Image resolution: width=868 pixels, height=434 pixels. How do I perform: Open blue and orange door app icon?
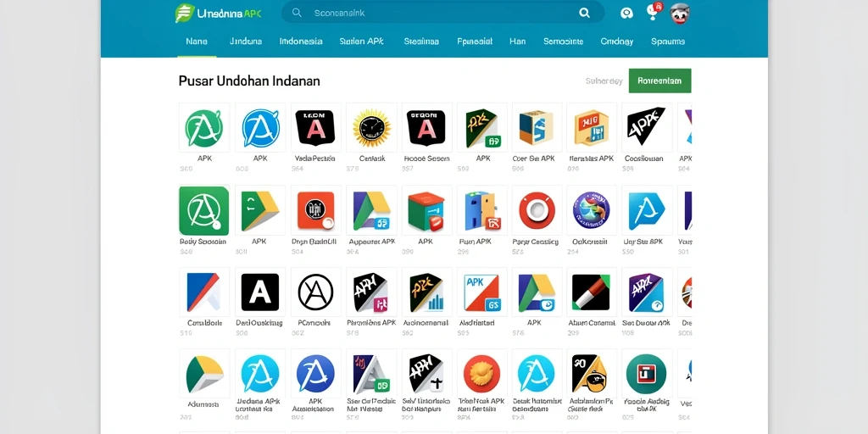(x=482, y=211)
